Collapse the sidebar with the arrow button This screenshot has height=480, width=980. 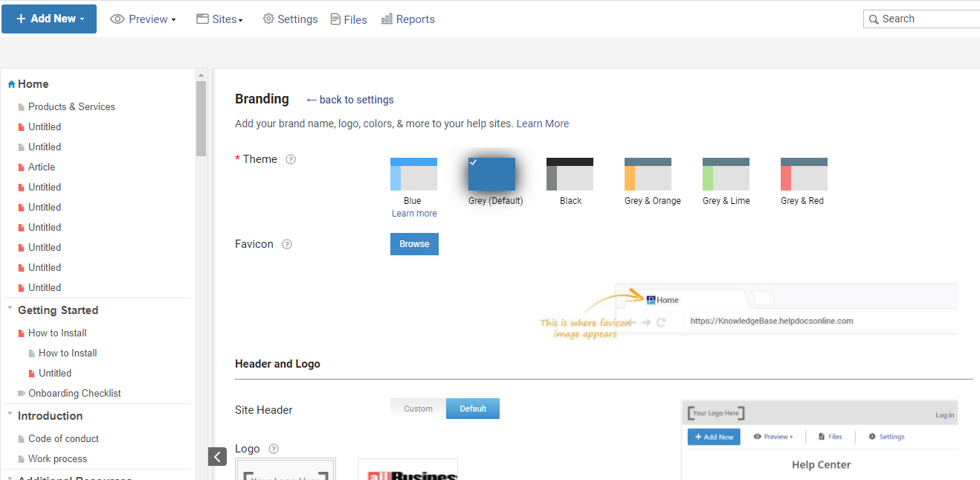click(x=216, y=456)
